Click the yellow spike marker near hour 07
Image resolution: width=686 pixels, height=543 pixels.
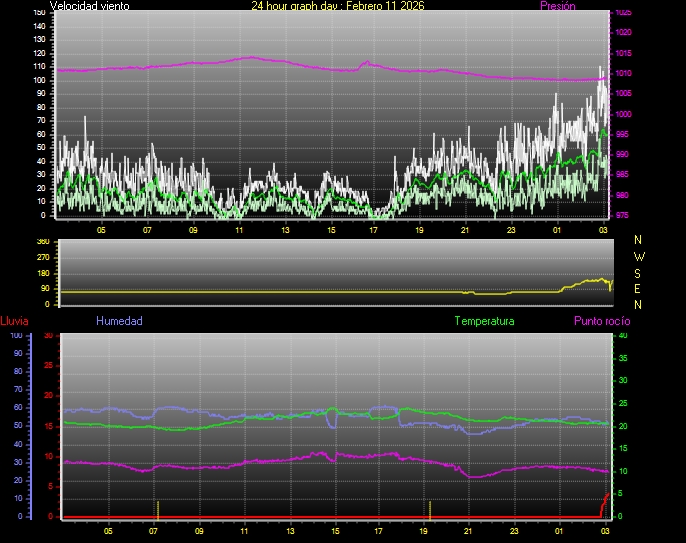157,508
